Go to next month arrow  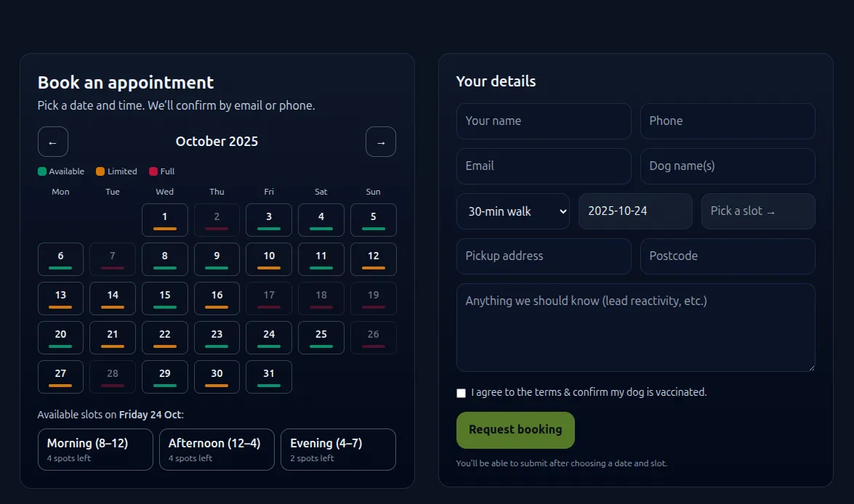point(381,142)
